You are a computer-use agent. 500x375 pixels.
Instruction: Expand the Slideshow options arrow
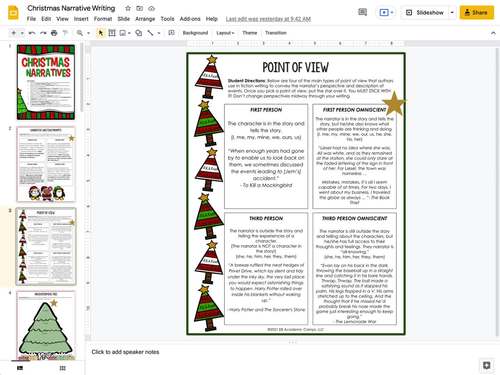click(x=452, y=12)
